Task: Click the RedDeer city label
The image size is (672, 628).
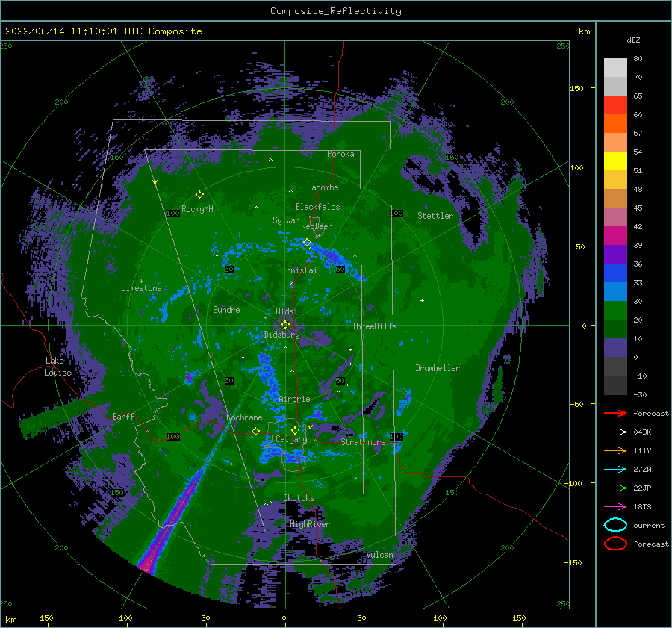Action: [317, 226]
